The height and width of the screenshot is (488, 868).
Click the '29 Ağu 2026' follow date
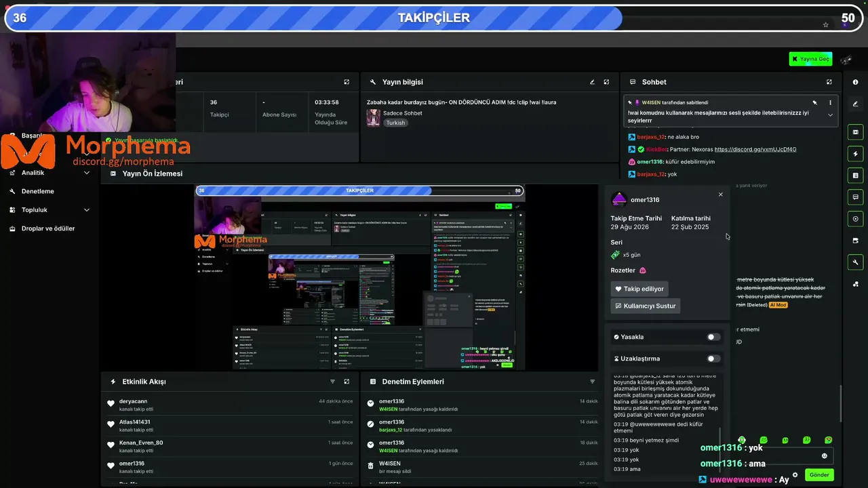pyautogui.click(x=630, y=227)
